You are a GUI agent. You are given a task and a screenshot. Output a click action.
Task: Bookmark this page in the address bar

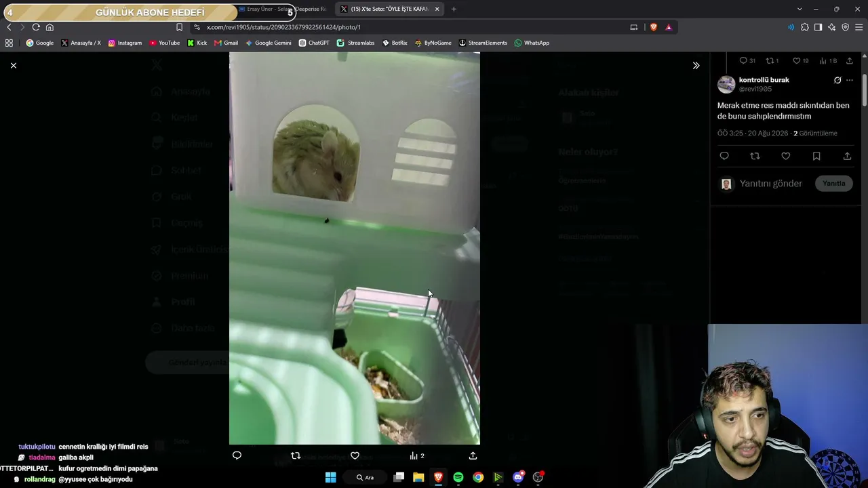[x=179, y=27]
